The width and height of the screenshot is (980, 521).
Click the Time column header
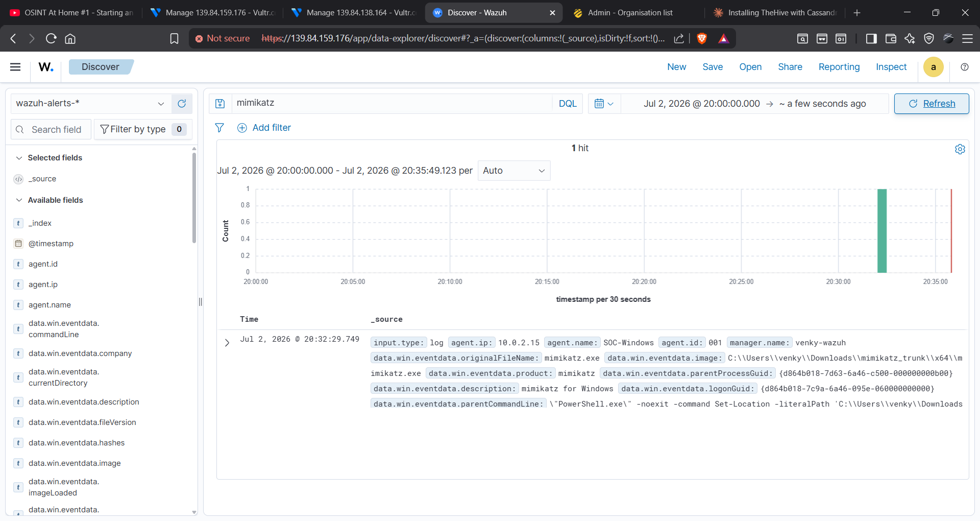coord(249,319)
